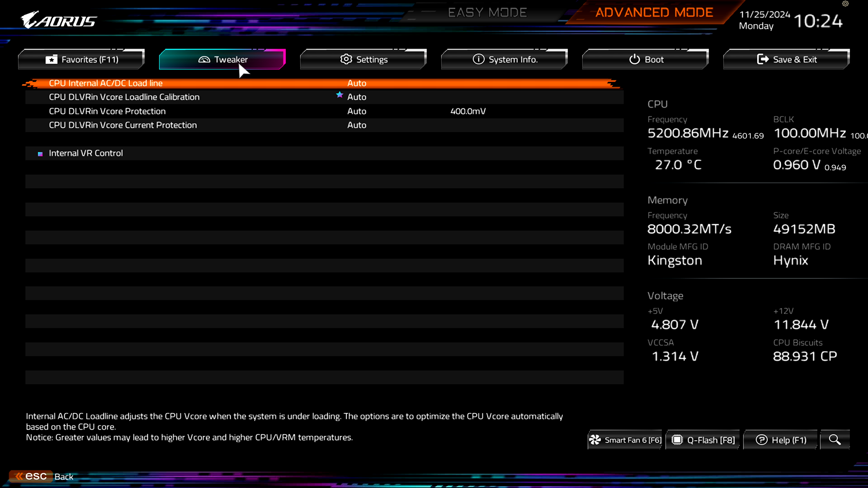868x488 pixels.
Task: Expand the Internal VR Control submenu
Action: click(86, 153)
